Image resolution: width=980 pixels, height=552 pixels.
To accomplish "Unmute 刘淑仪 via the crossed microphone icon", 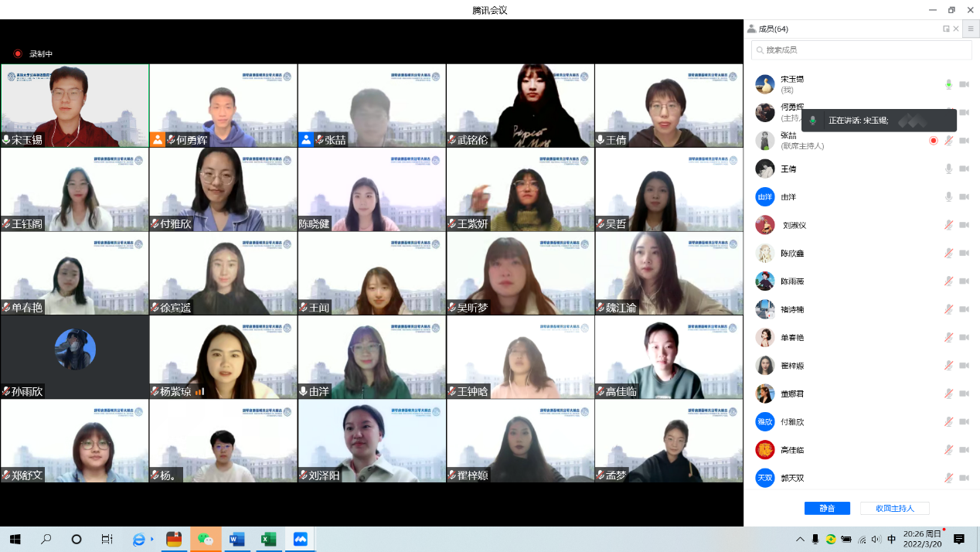I will (948, 225).
